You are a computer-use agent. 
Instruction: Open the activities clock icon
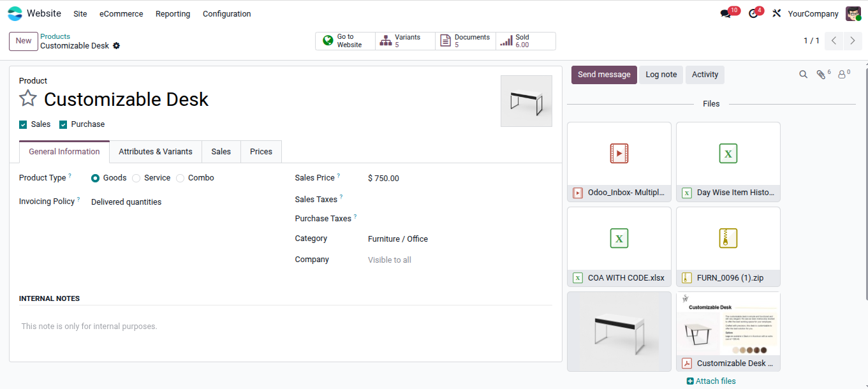753,13
